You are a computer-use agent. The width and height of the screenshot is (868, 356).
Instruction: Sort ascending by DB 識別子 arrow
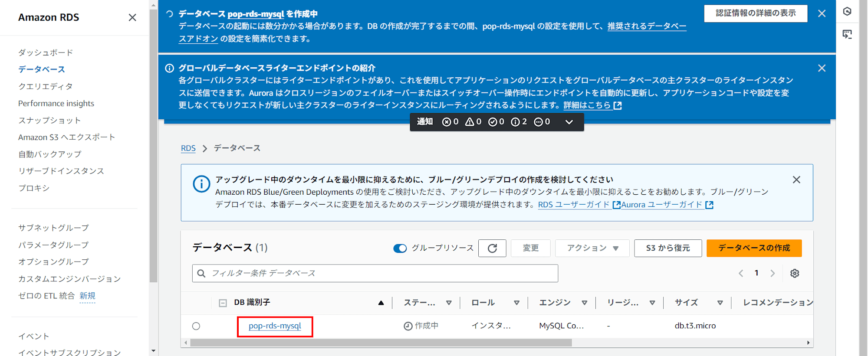point(381,303)
